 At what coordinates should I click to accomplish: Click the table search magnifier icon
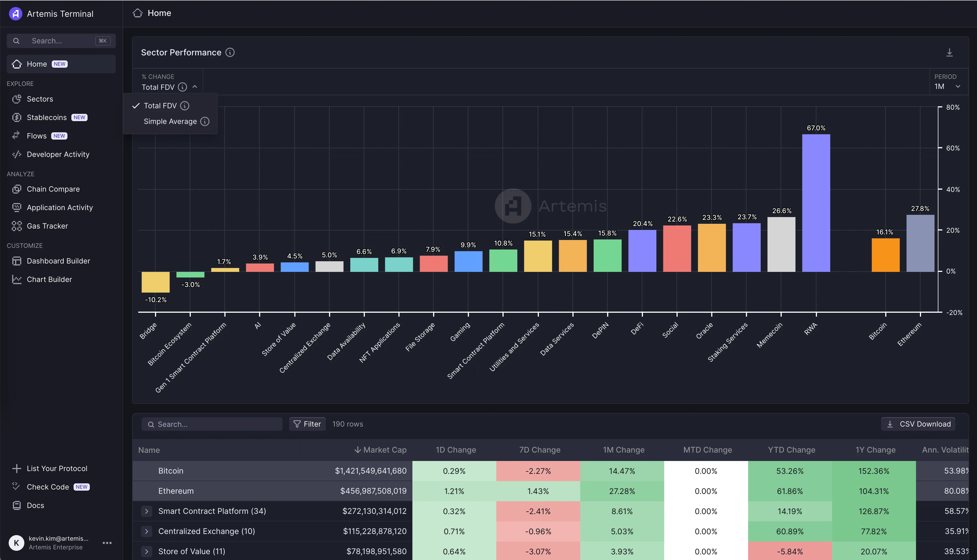pos(151,425)
